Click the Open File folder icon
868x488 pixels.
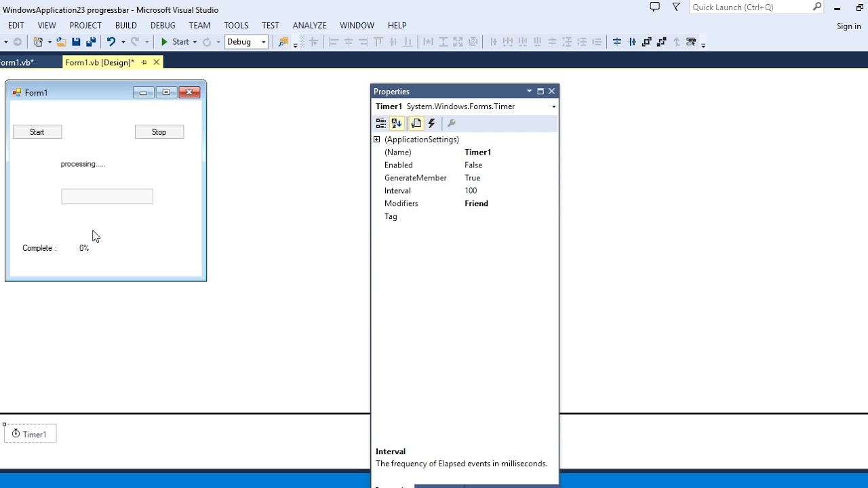[61, 42]
